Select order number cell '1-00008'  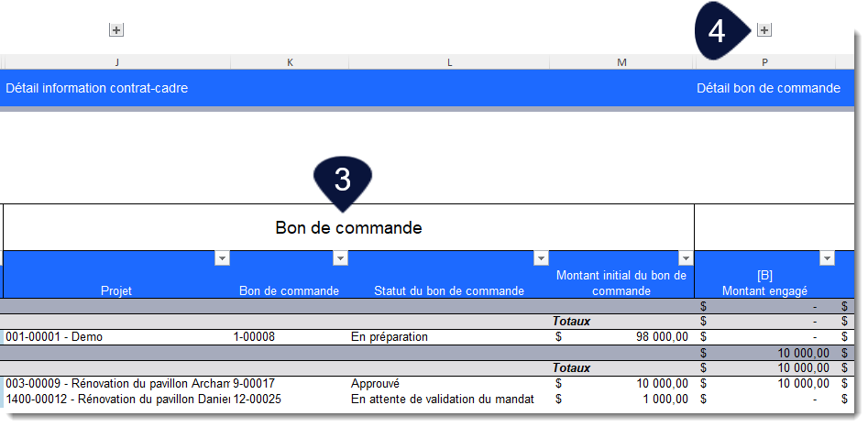coord(290,337)
